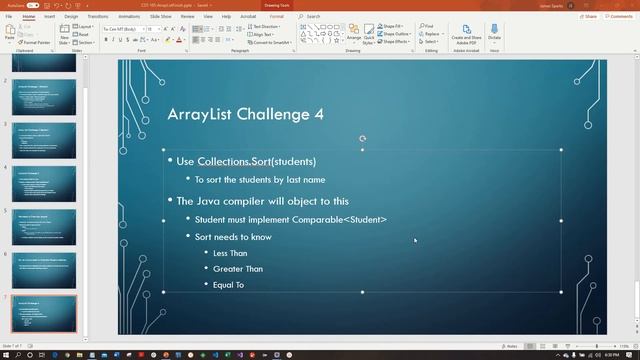
Task: Switch to Design tab
Action: [x=71, y=16]
